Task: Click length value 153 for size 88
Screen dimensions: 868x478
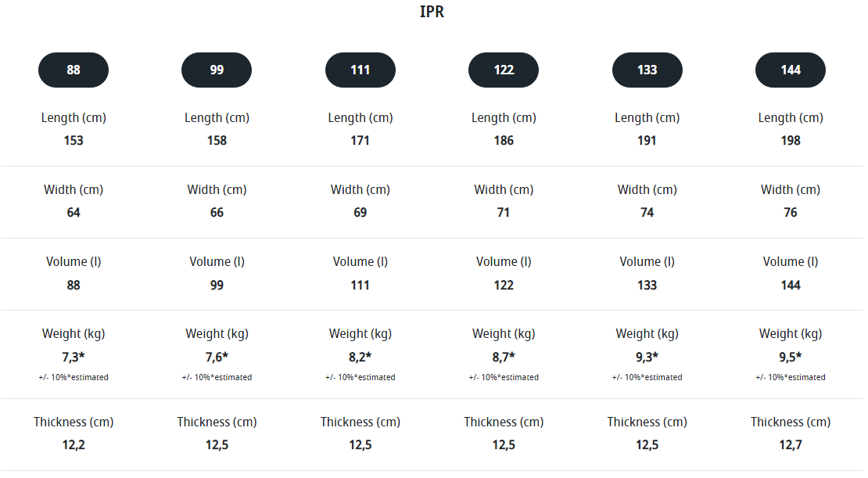Action: pos(74,141)
